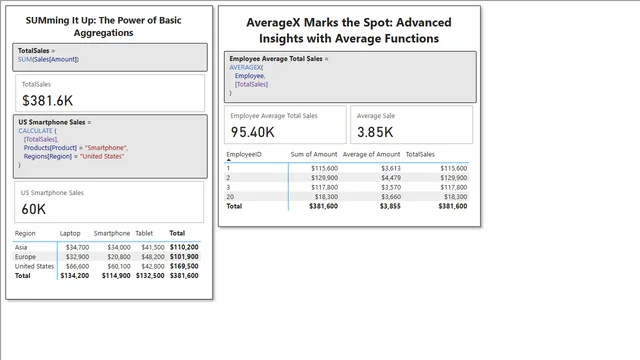Select the Total row label in Region matrix

(x=22, y=276)
